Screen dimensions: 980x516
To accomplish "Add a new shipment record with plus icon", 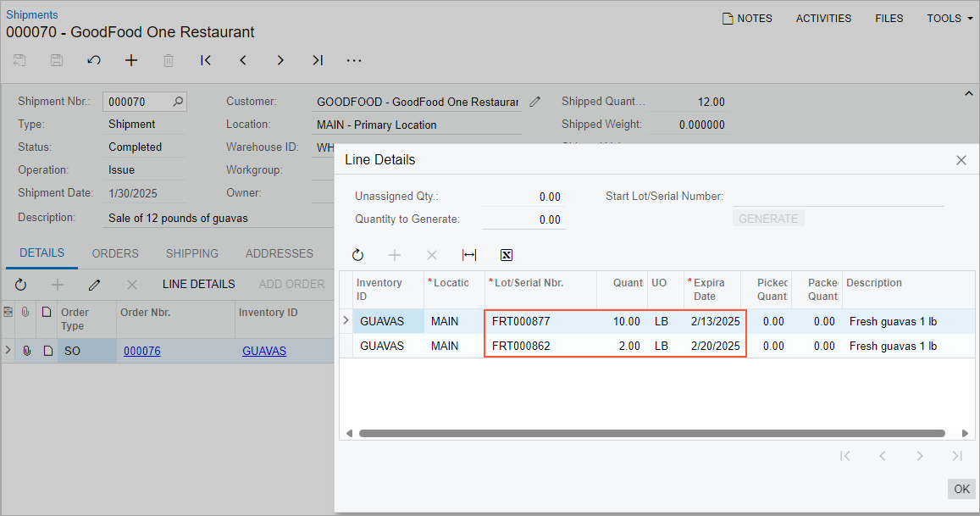I will 131,60.
